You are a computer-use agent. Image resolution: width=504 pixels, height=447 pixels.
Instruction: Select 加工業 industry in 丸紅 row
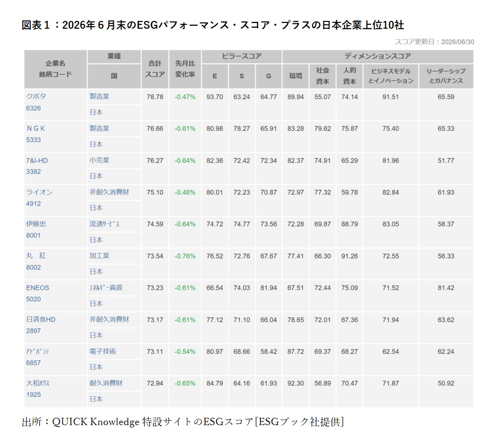click(99, 256)
